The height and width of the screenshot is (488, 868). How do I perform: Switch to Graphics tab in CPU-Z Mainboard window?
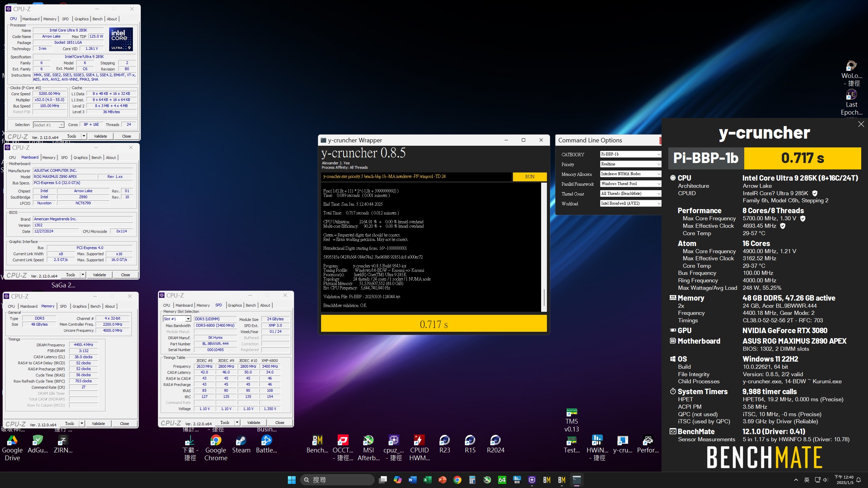[80, 158]
